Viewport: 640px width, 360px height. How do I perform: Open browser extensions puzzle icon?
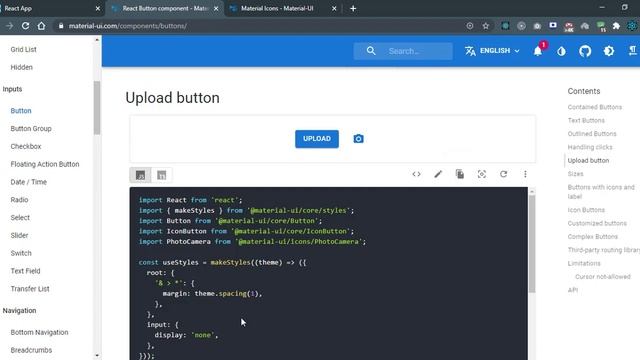pyautogui.click(x=616, y=26)
